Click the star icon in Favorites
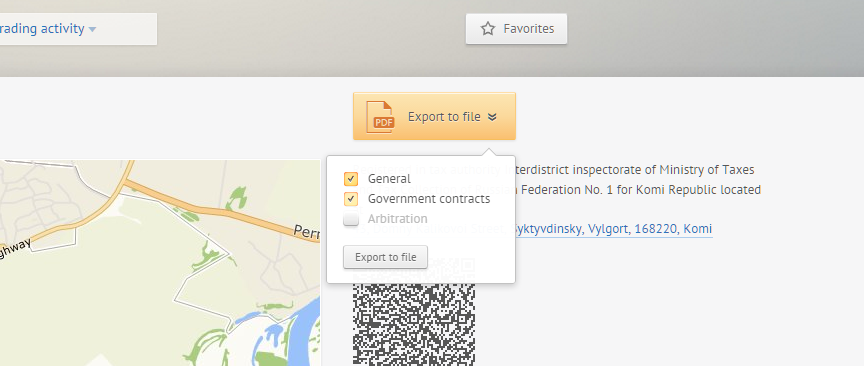This screenshot has width=864, height=366. point(488,29)
